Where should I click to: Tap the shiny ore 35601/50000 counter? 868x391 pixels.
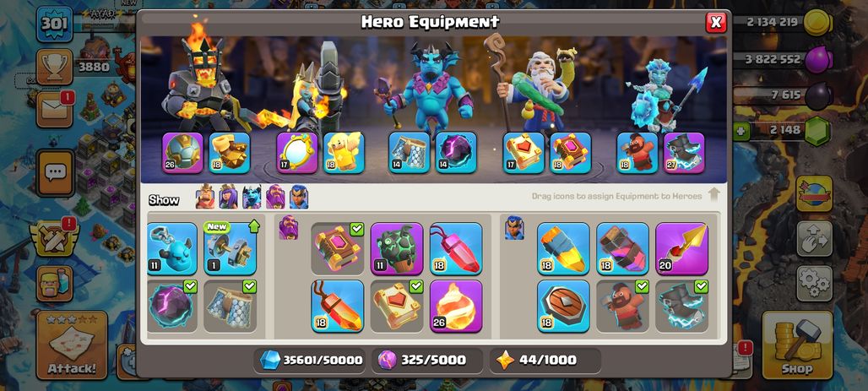(x=311, y=360)
